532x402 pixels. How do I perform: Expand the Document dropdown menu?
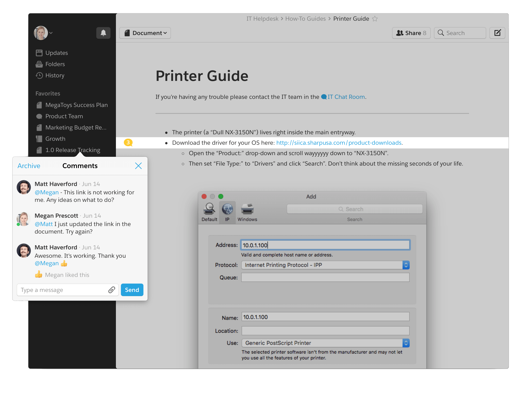pos(145,33)
